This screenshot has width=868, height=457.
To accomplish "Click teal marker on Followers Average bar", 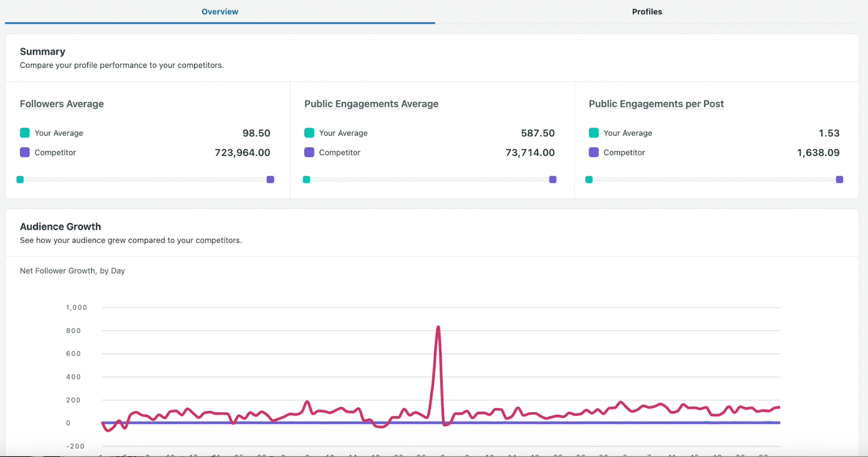I will (x=20, y=180).
